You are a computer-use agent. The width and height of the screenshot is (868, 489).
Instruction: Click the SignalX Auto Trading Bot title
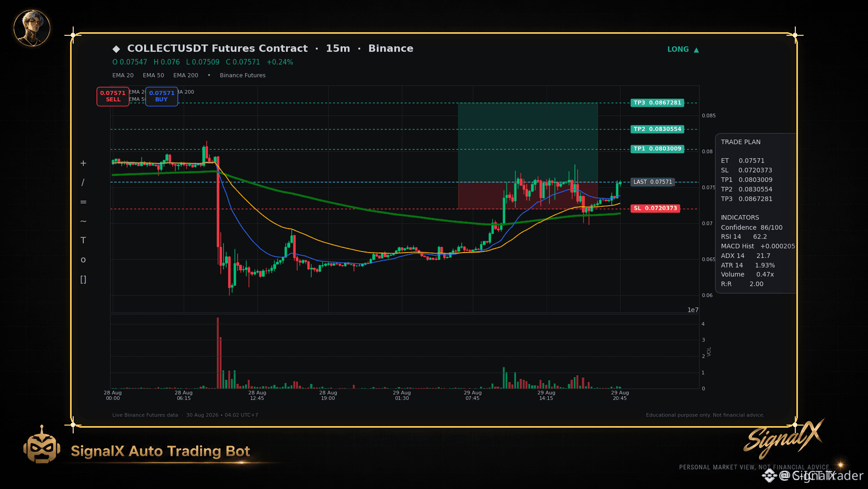click(160, 451)
